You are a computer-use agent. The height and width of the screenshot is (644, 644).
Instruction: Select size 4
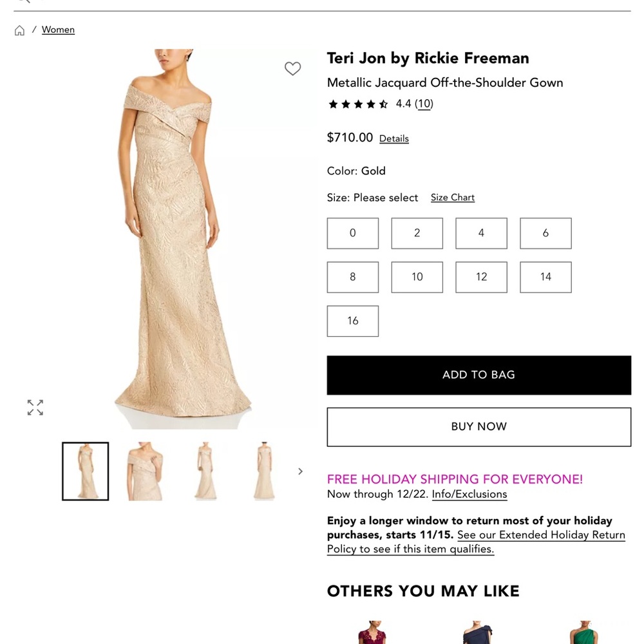click(x=481, y=233)
